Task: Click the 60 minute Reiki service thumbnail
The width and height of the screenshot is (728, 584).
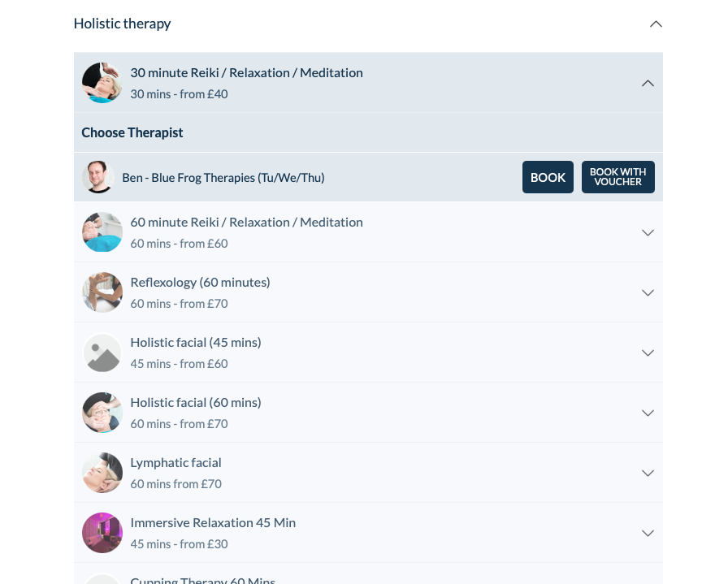Action: tap(102, 232)
